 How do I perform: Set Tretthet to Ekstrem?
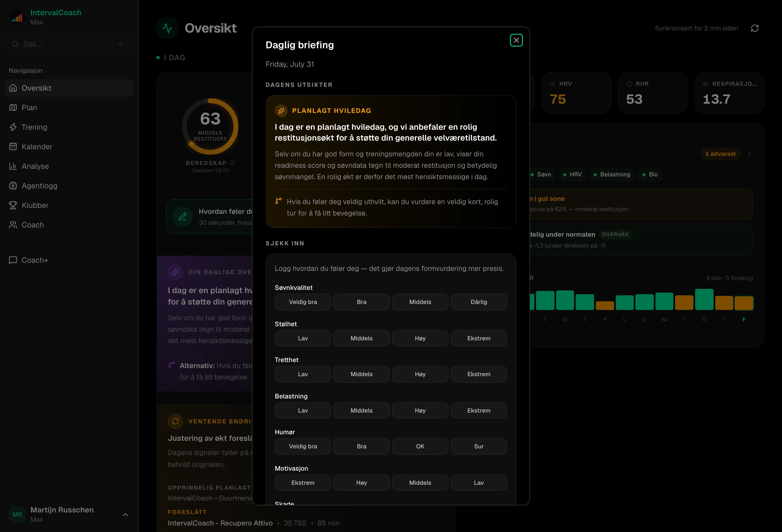point(479,374)
